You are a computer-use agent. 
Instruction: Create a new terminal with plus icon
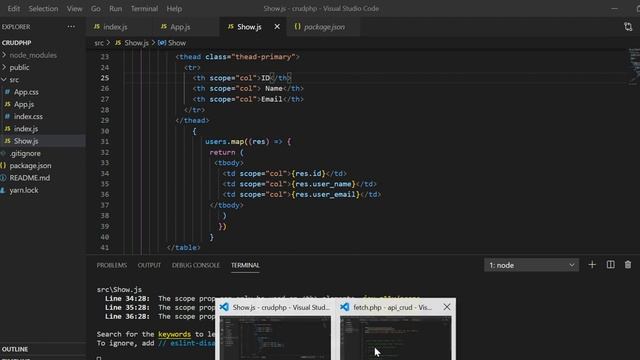tap(592, 265)
